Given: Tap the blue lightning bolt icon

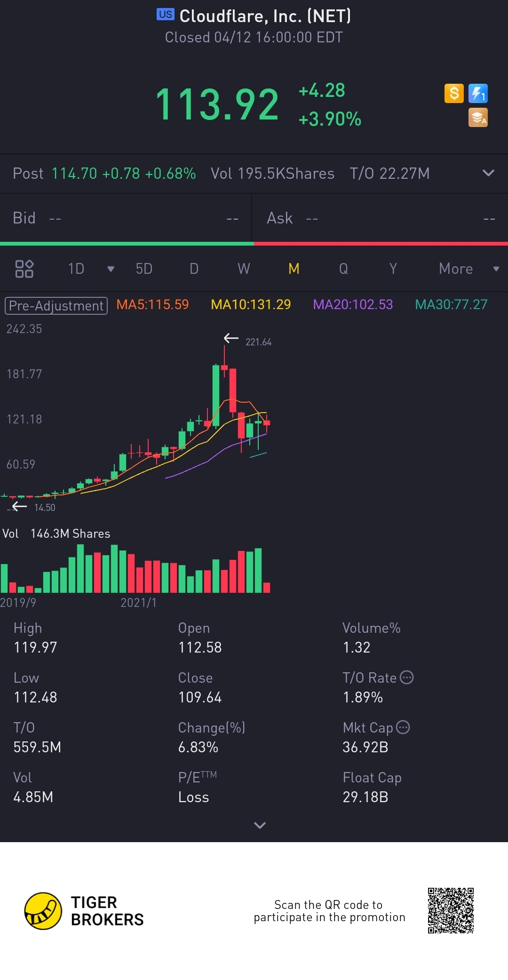Looking at the screenshot, I should pos(478,93).
